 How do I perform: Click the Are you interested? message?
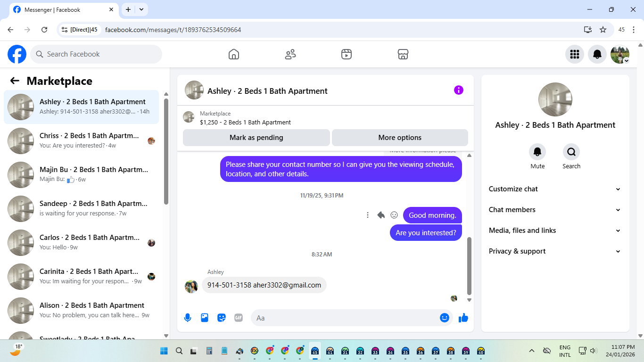pyautogui.click(x=426, y=233)
